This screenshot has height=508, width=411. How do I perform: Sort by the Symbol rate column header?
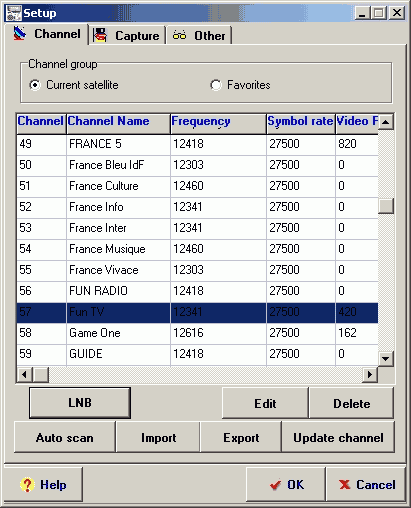[x=301, y=124]
